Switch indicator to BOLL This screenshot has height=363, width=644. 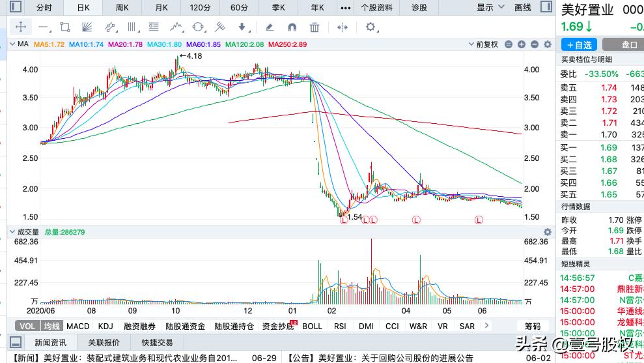pos(312,326)
